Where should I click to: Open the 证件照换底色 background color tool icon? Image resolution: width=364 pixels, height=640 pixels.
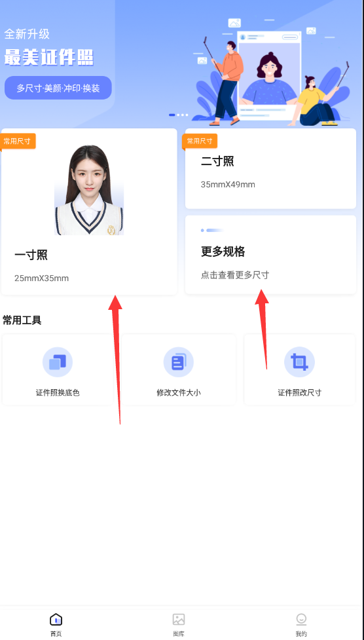58,362
